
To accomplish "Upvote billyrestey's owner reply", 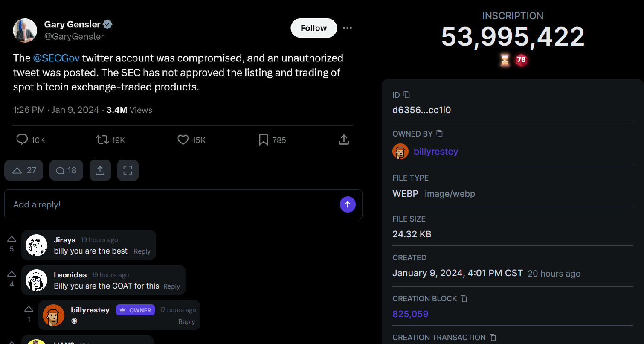I will pyautogui.click(x=29, y=309).
